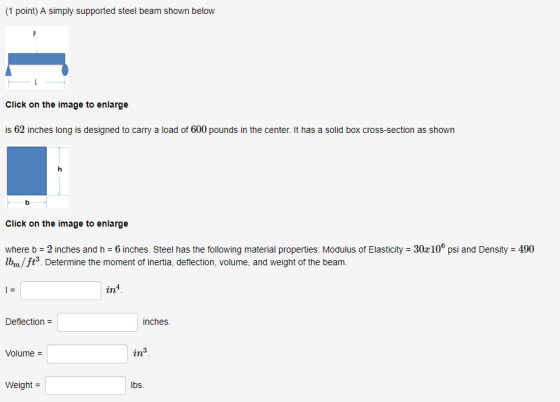Click second 'Click on the image to enlarge' text

[67, 224]
